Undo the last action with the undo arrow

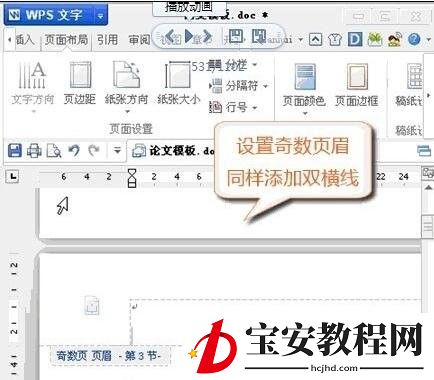74,151
